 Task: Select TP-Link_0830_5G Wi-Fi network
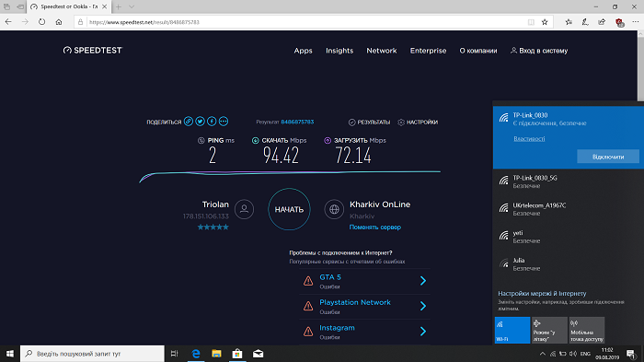pyautogui.click(x=569, y=181)
